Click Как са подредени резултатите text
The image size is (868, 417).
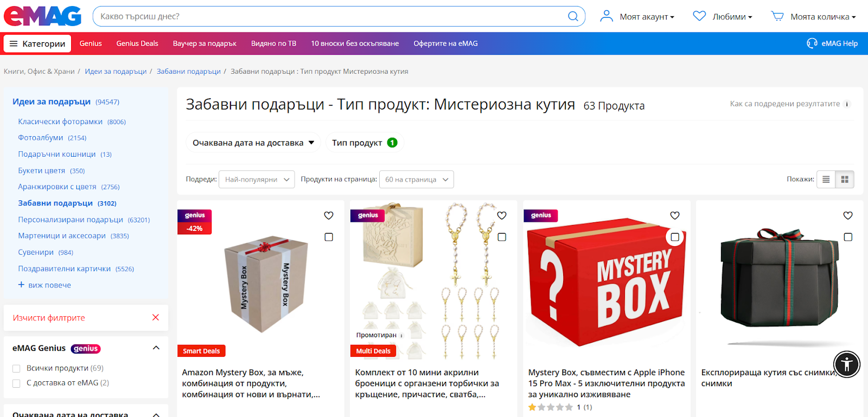pos(785,104)
